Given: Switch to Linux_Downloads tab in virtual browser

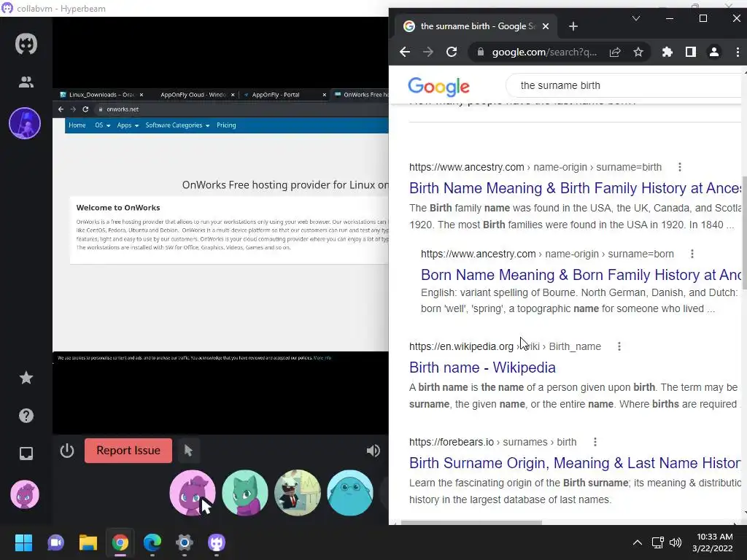Looking at the screenshot, I should [x=101, y=95].
